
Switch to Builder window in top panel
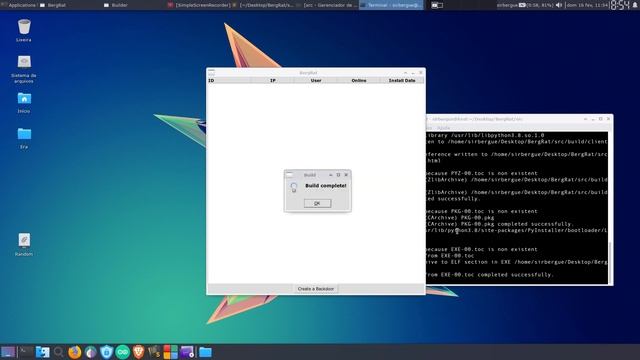click(x=116, y=5)
